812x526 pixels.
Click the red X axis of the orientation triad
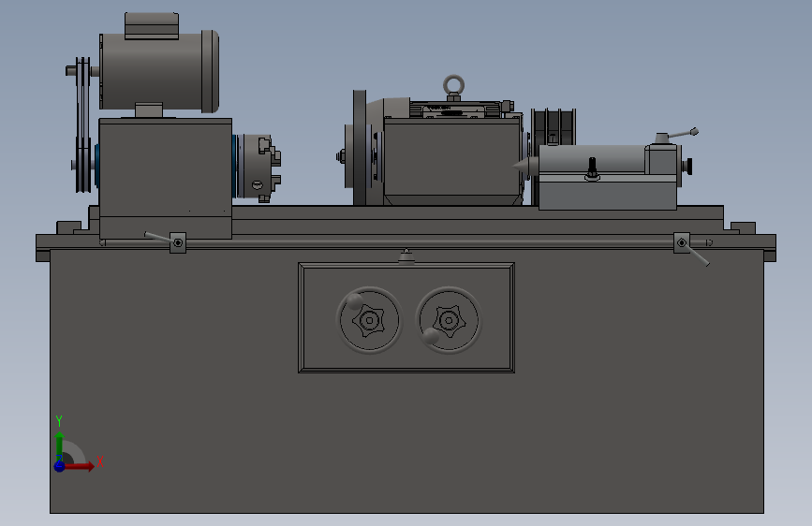[x=79, y=466]
